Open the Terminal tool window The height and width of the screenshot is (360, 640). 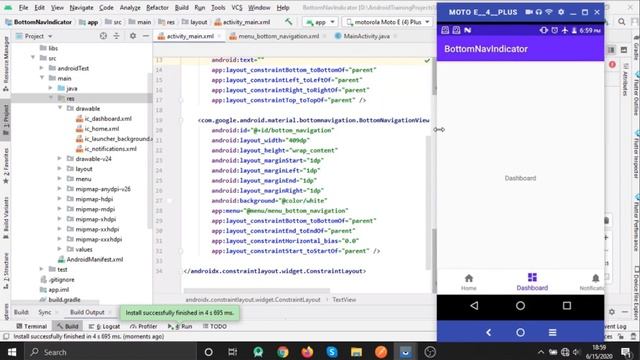pos(32,326)
